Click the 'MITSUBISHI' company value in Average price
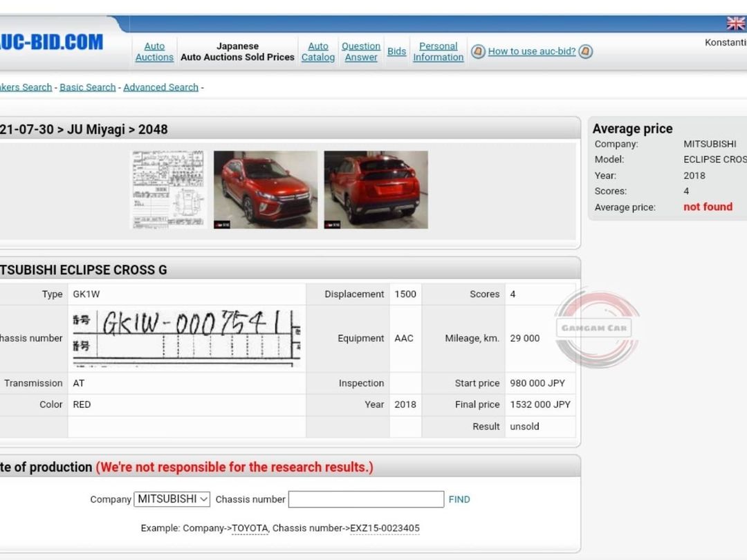This screenshot has width=747, height=560. click(x=710, y=144)
